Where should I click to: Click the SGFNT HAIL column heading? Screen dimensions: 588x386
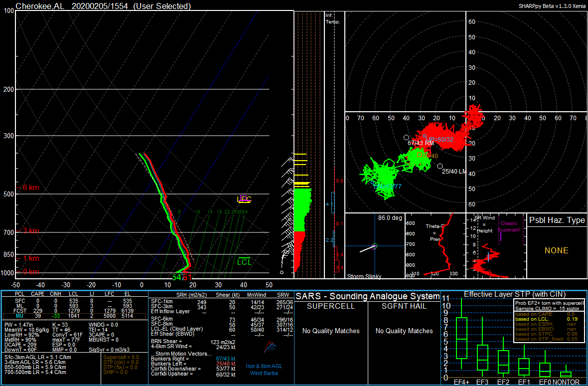click(404, 306)
